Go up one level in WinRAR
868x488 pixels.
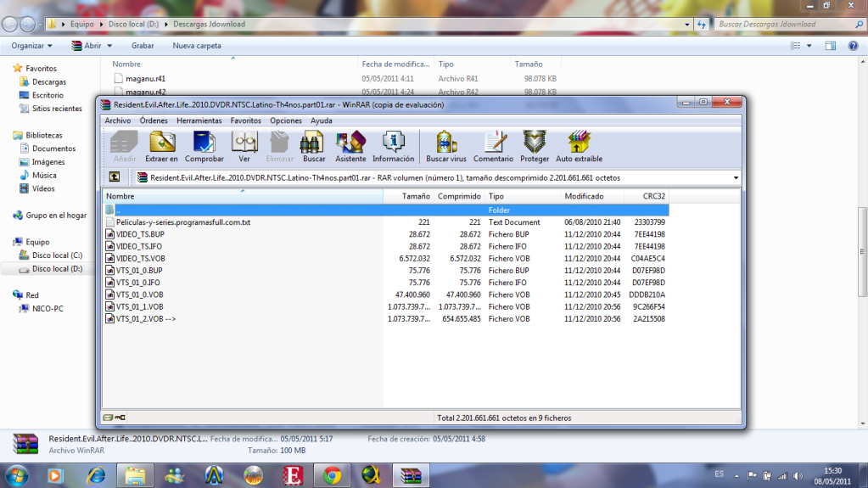115,177
